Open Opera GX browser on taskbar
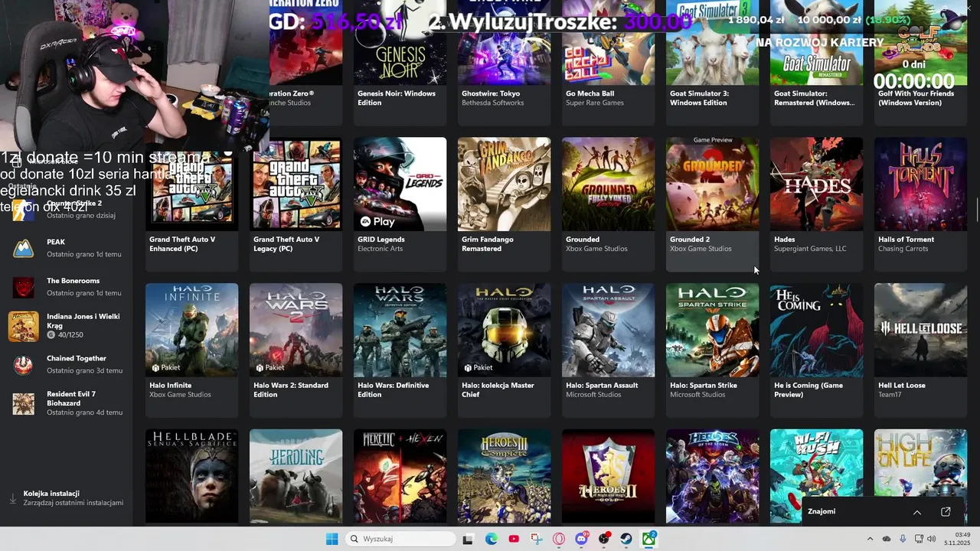Viewport: 980px width, 551px height. [559, 539]
